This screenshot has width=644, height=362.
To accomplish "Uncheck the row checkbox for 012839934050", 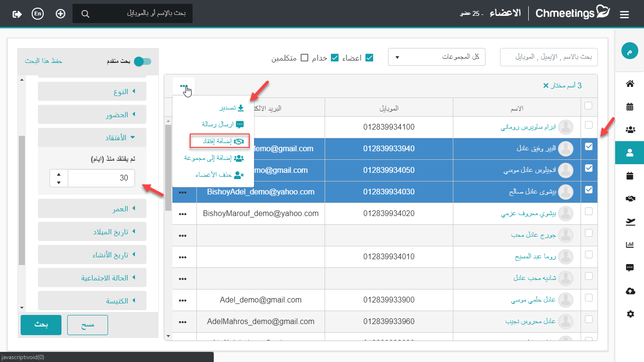I will click(x=589, y=169).
